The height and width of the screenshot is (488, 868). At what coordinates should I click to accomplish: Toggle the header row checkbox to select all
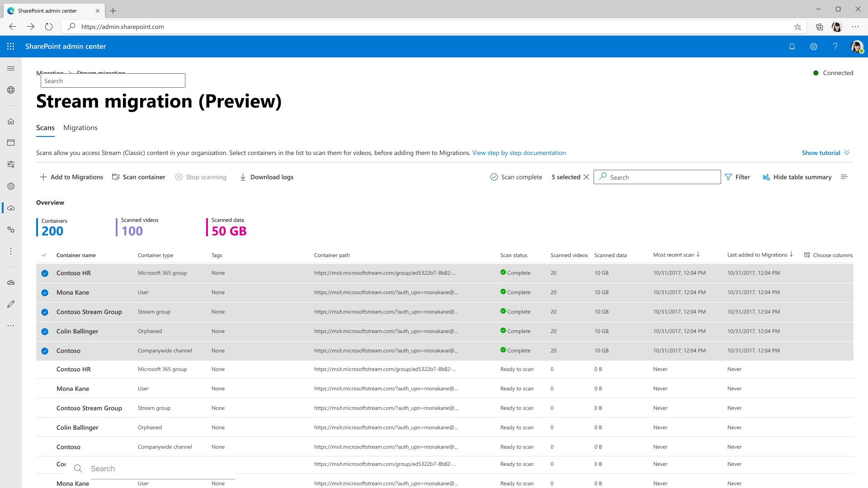pos(45,254)
